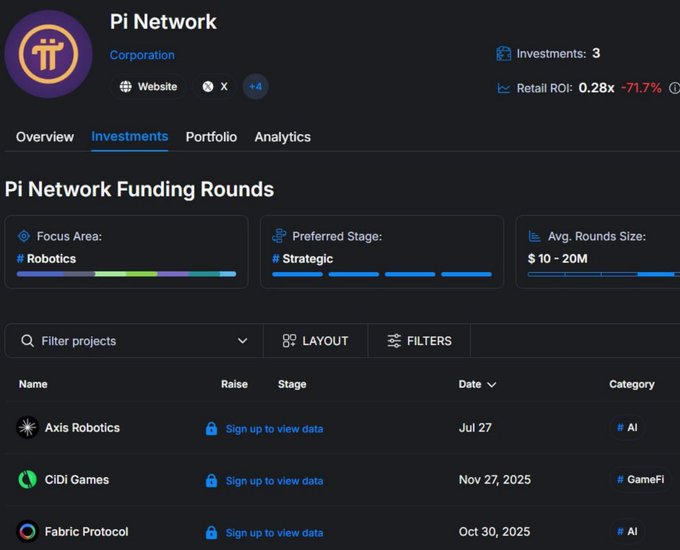Screen dimensions: 680x550
Task: Select the Investments tab
Action: pyautogui.click(x=130, y=137)
